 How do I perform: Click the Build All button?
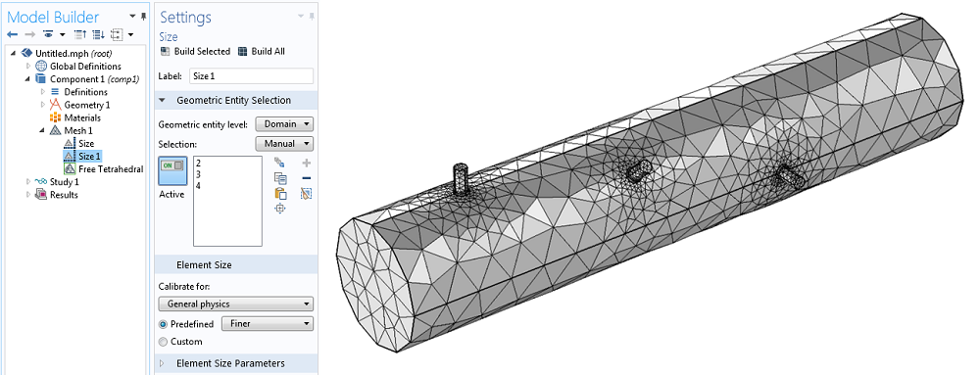(x=262, y=52)
